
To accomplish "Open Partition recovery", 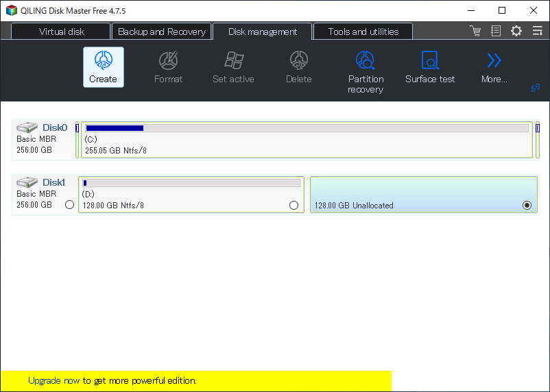I will pyautogui.click(x=366, y=72).
